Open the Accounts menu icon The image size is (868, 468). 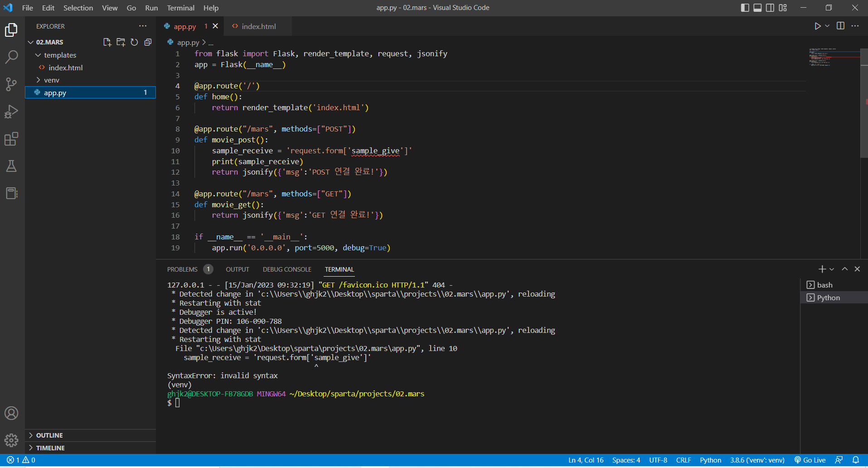tap(11, 413)
